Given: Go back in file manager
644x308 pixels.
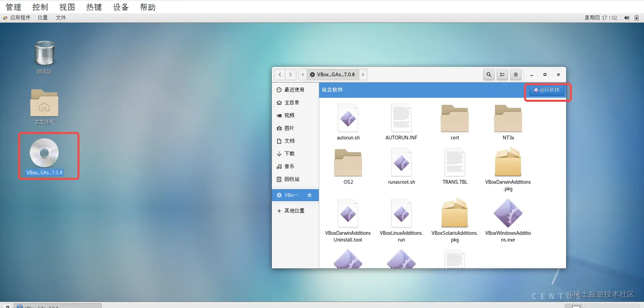Looking at the screenshot, I should (279, 75).
